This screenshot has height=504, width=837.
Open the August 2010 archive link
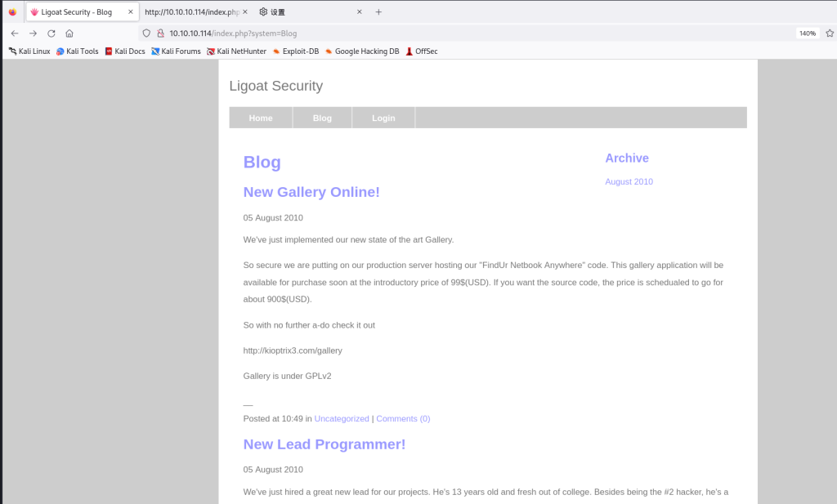tap(629, 182)
